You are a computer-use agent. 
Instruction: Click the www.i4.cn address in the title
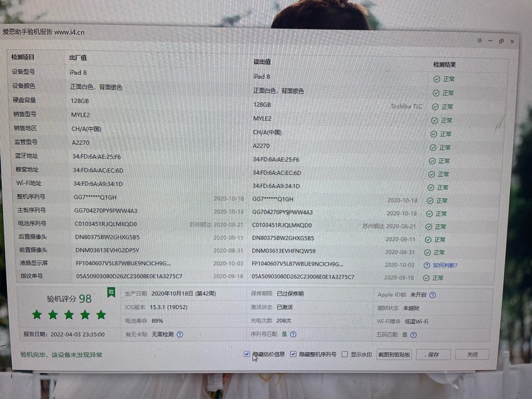click(x=69, y=32)
